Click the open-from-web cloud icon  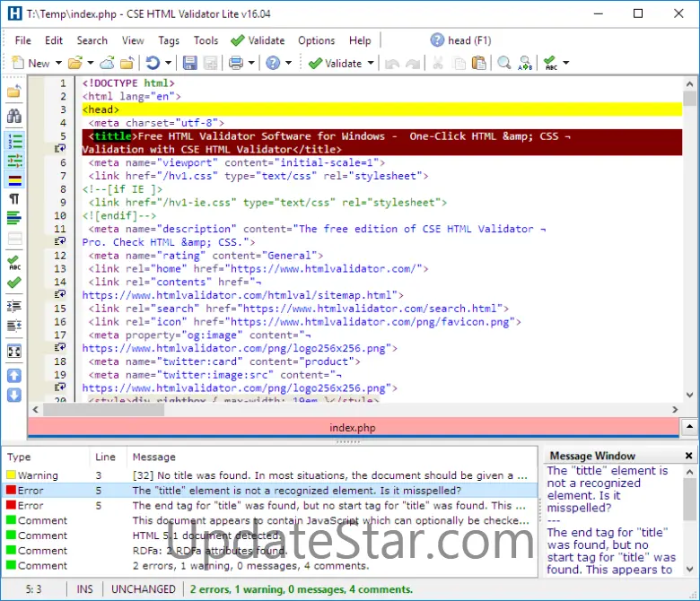(x=107, y=63)
